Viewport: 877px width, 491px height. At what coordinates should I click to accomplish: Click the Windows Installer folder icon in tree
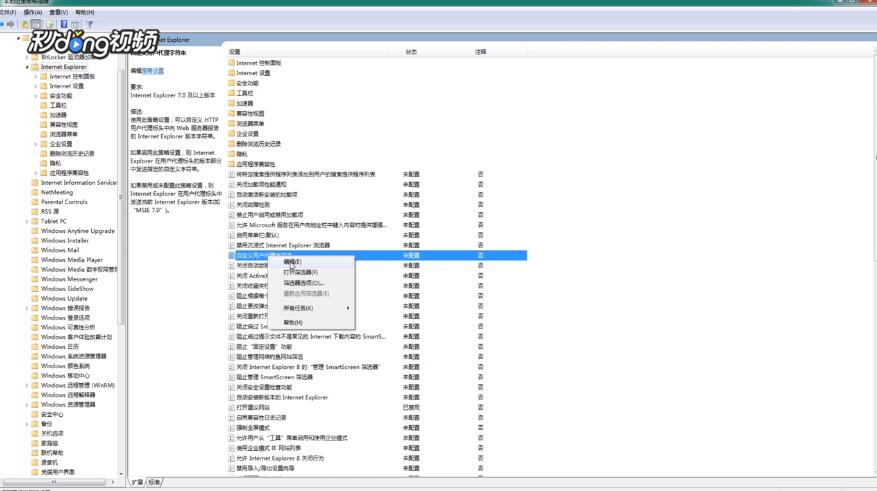pyautogui.click(x=35, y=240)
